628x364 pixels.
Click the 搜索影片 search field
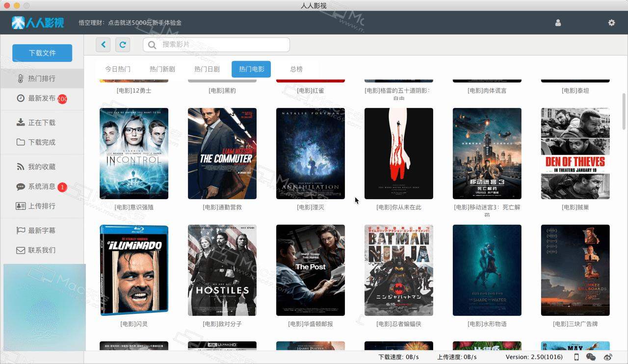click(216, 45)
